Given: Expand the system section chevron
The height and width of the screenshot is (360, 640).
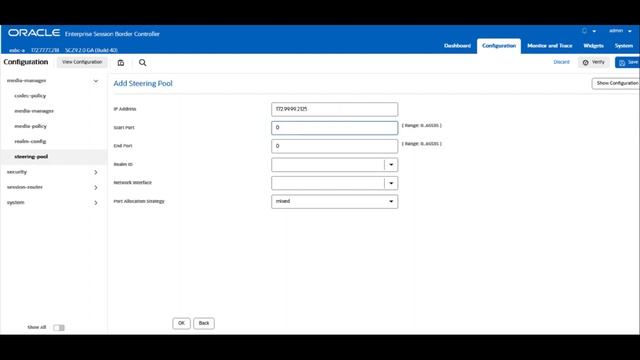Looking at the screenshot, I should (x=96, y=203).
